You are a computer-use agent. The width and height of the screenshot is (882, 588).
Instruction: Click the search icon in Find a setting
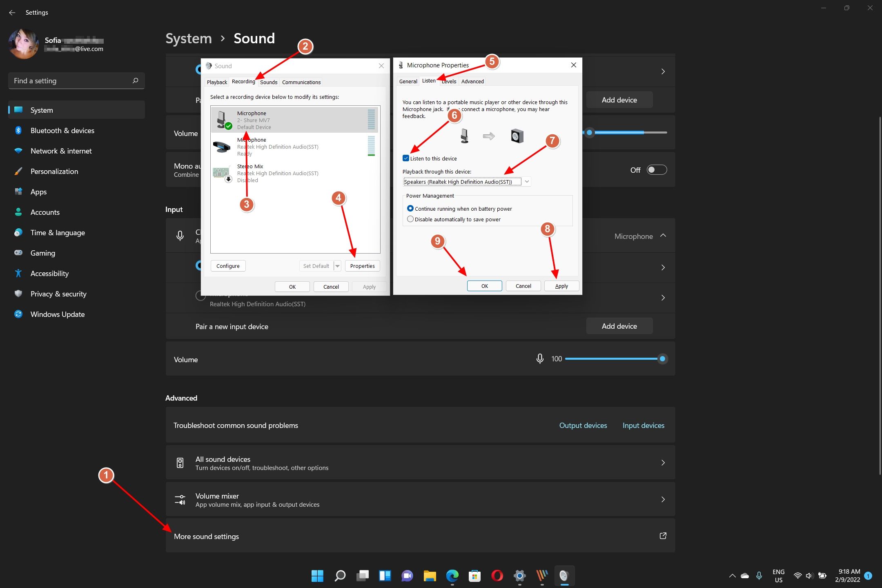(x=136, y=80)
